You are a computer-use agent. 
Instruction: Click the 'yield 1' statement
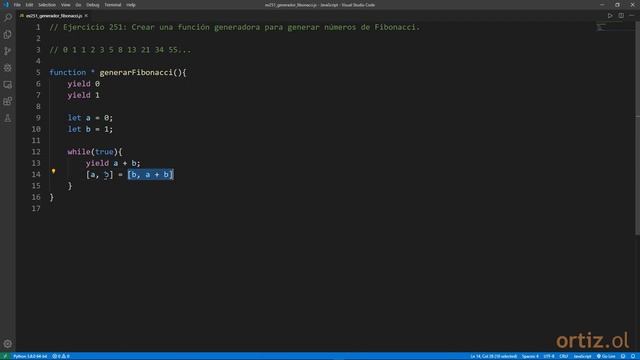(x=83, y=95)
